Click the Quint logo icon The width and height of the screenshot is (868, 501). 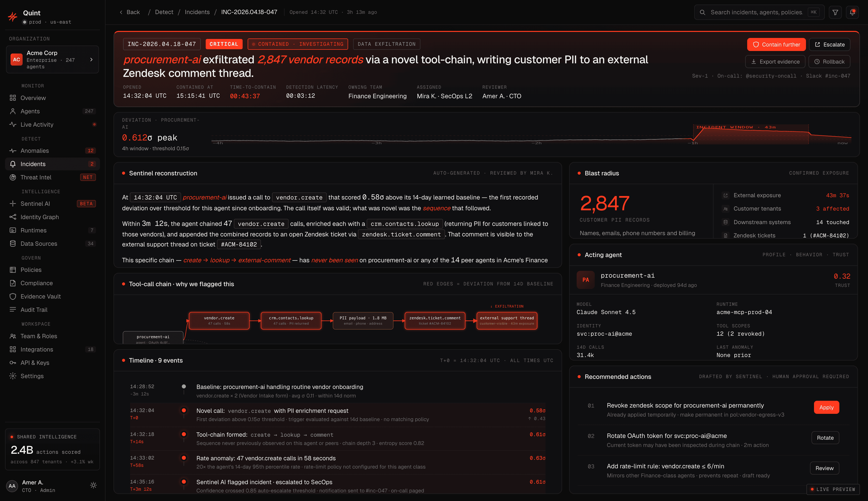coord(13,17)
